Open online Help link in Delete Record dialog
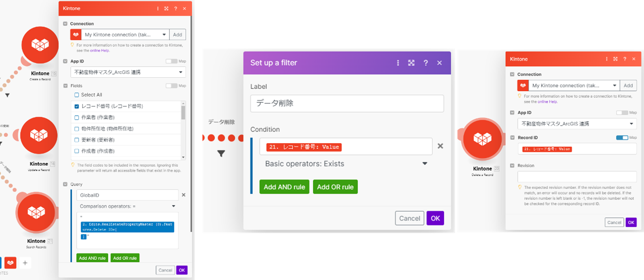This screenshot has width=644, height=280. pos(547,102)
